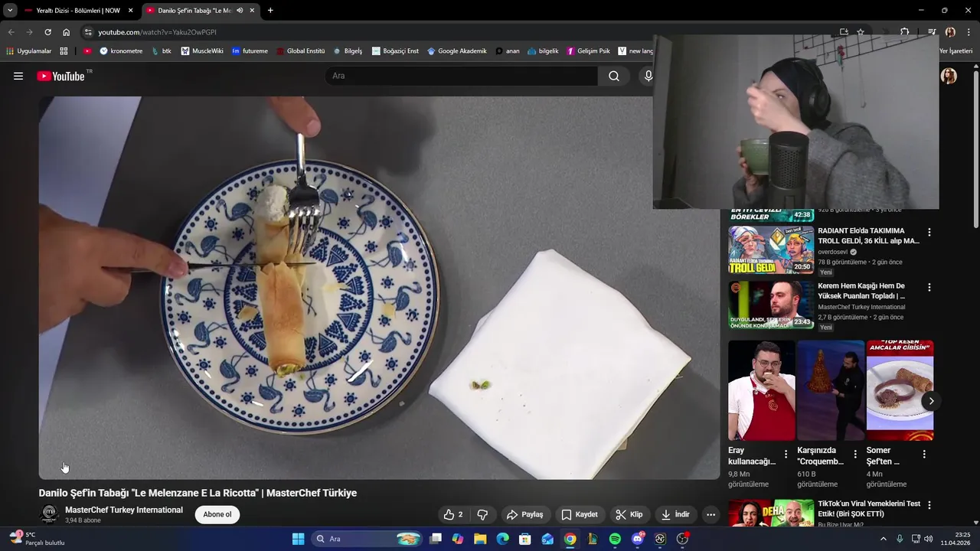Open the YouTube hamburger guide menu
Screen dimensions: 980x551
click(x=18, y=76)
